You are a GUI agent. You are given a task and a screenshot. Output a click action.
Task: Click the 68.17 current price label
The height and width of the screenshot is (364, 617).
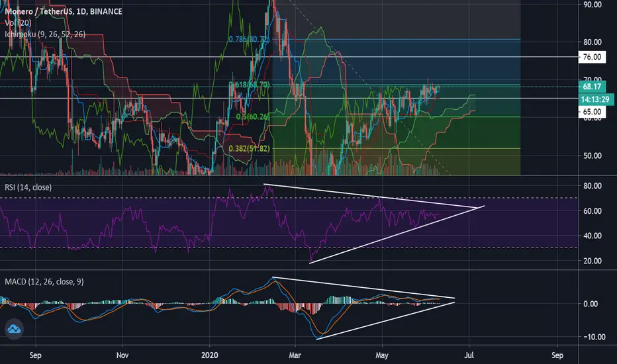(592, 87)
